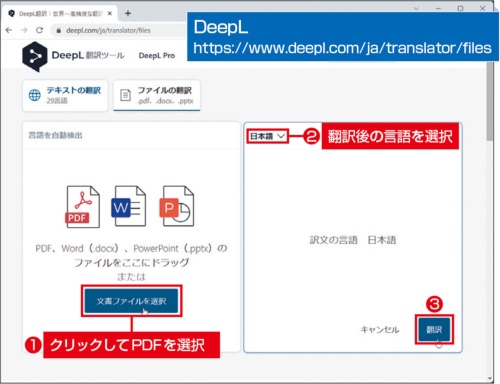Open the 日本語 target language dropdown
The image size is (500, 384).
point(267,136)
